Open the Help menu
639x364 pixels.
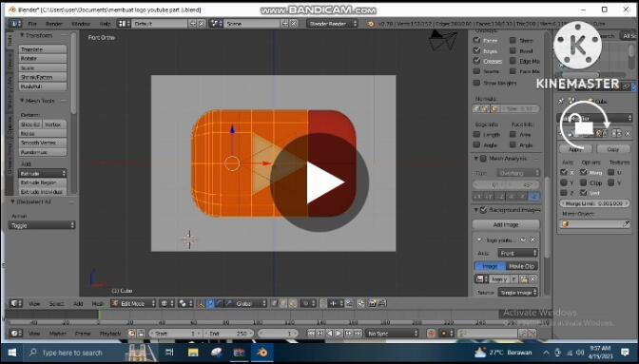[x=106, y=24]
